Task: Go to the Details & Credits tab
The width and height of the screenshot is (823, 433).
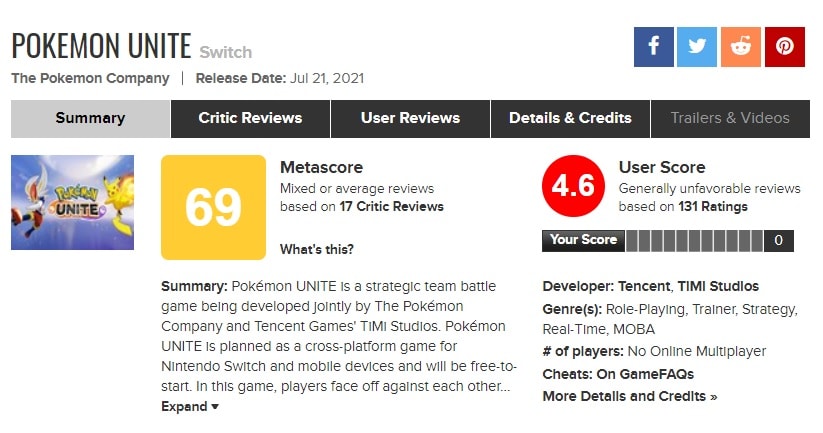Action: (x=571, y=119)
